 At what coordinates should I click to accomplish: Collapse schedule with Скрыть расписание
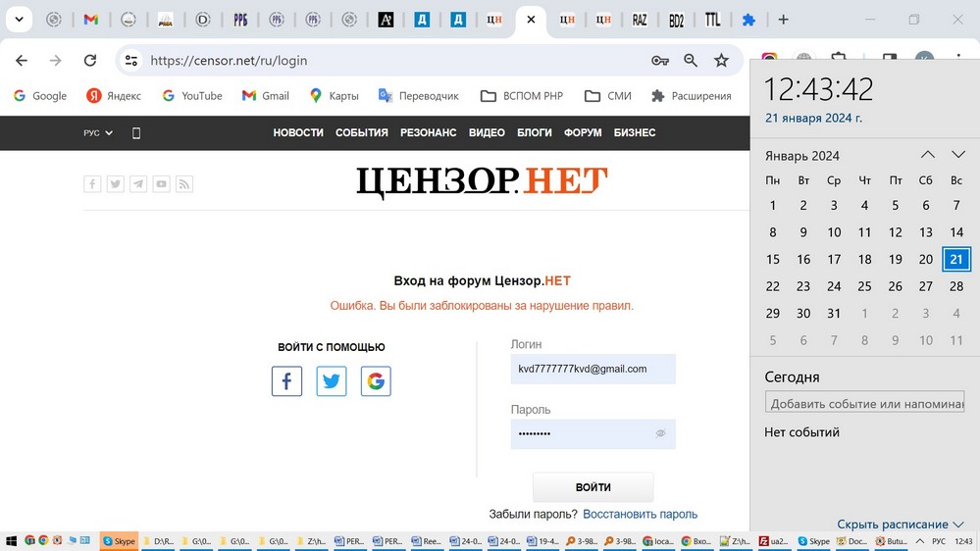(x=900, y=525)
